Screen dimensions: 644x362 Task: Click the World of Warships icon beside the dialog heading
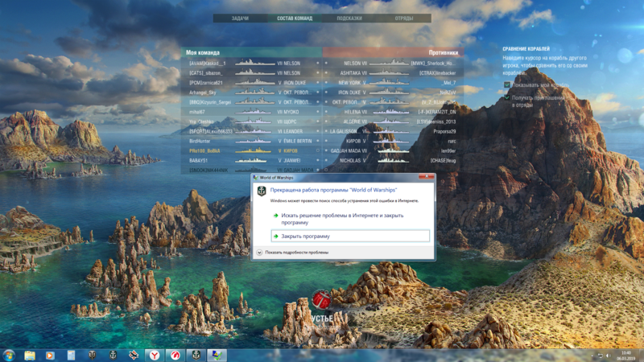262,191
